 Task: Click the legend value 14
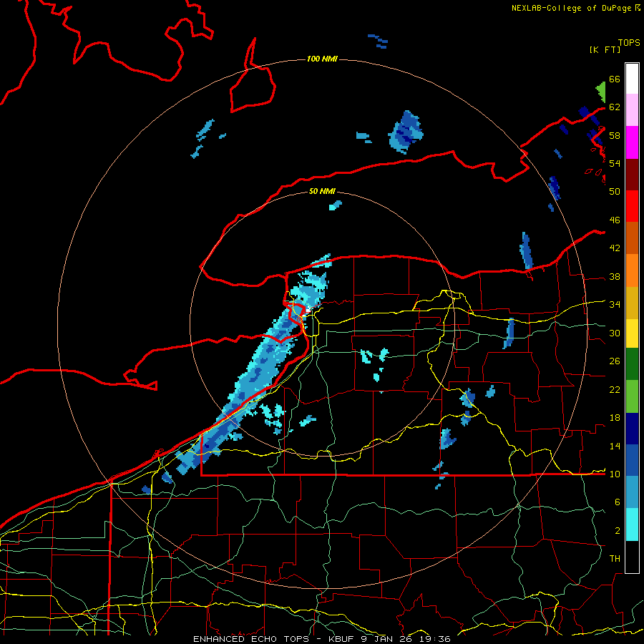615,446
